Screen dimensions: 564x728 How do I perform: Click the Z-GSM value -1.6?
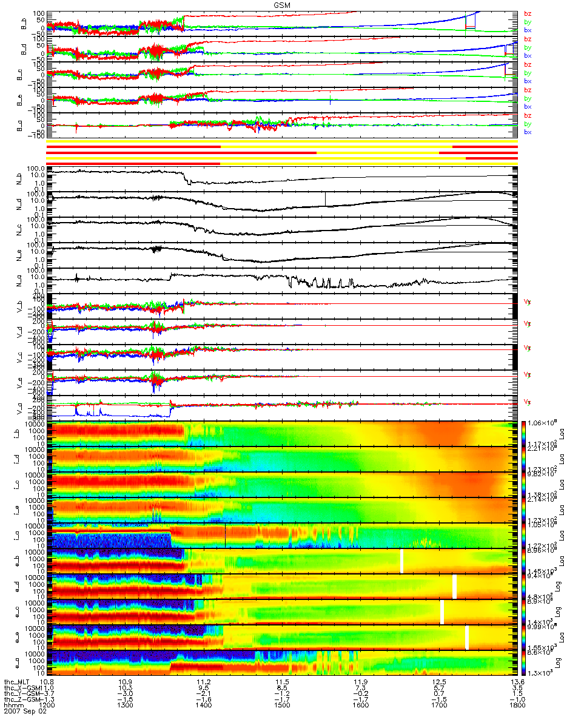click(x=204, y=700)
